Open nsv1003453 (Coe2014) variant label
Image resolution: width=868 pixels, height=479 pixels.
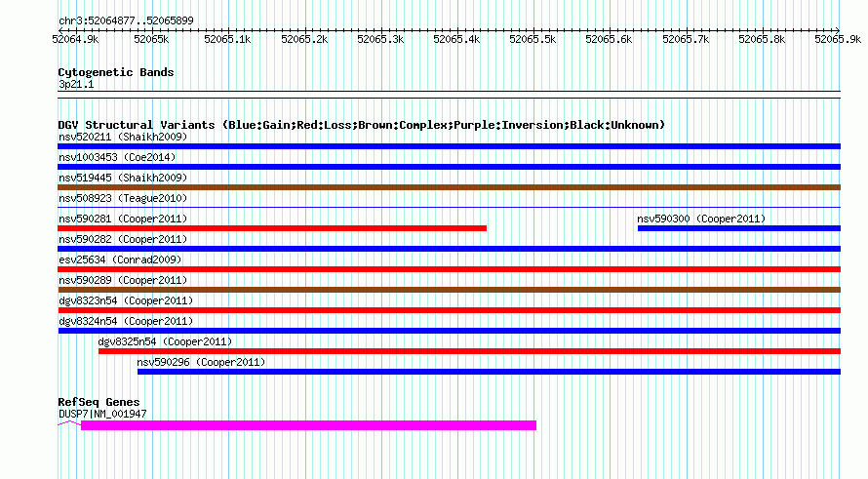click(117, 157)
